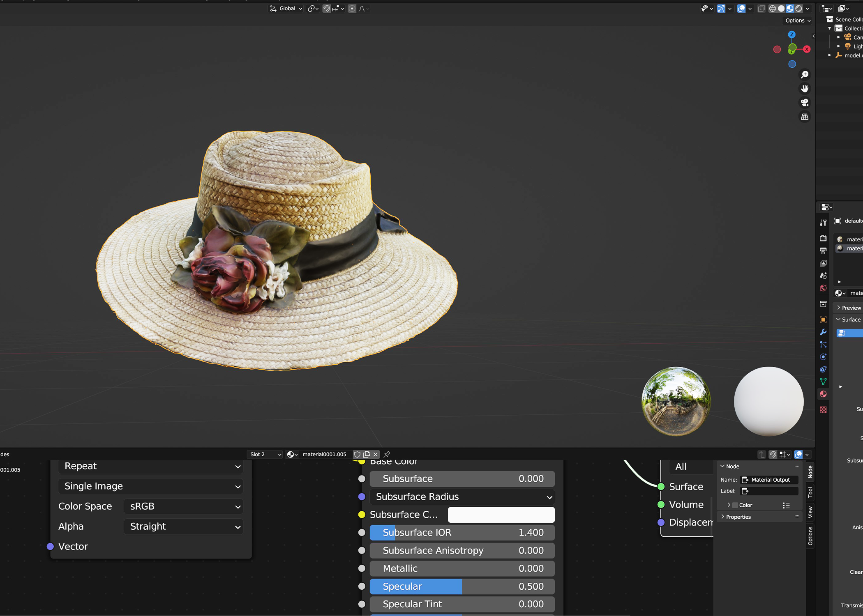This screenshot has height=616, width=863.
Task: Toggle the camera view icon
Action: click(x=805, y=103)
